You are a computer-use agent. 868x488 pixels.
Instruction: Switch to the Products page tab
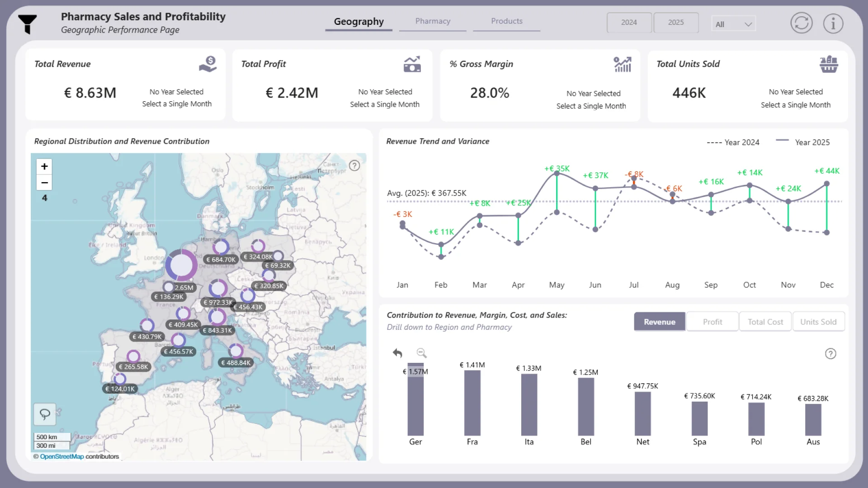coord(506,21)
